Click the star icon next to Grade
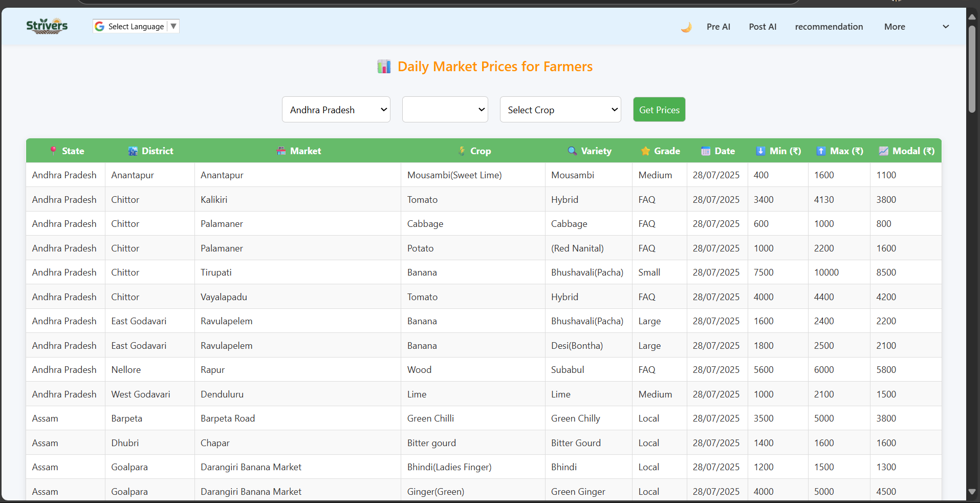 (x=645, y=151)
